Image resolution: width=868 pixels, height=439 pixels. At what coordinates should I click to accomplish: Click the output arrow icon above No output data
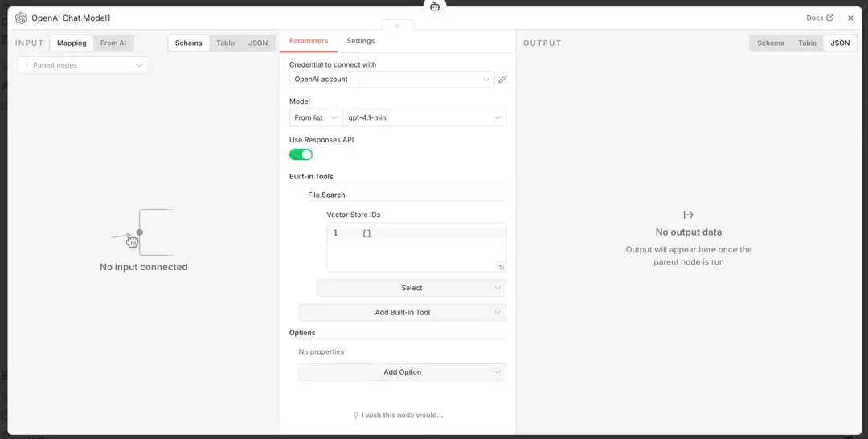tap(689, 215)
